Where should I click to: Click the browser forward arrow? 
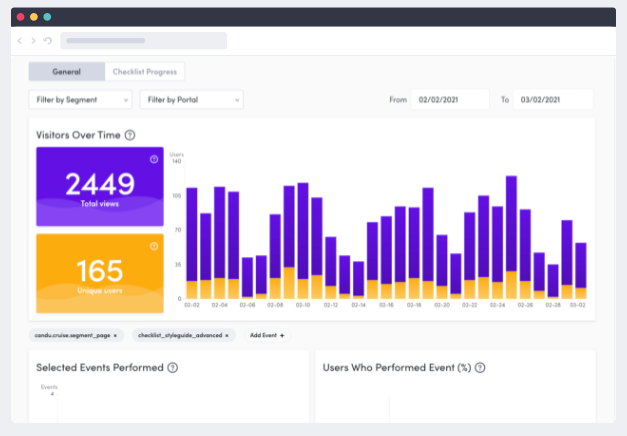point(33,41)
